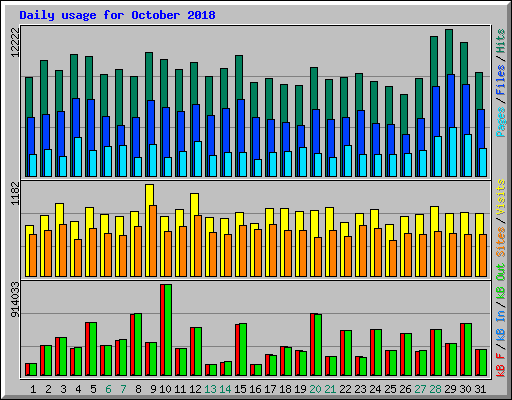Click day 11 on the x-axis
The image size is (512, 400).
pos(180,389)
